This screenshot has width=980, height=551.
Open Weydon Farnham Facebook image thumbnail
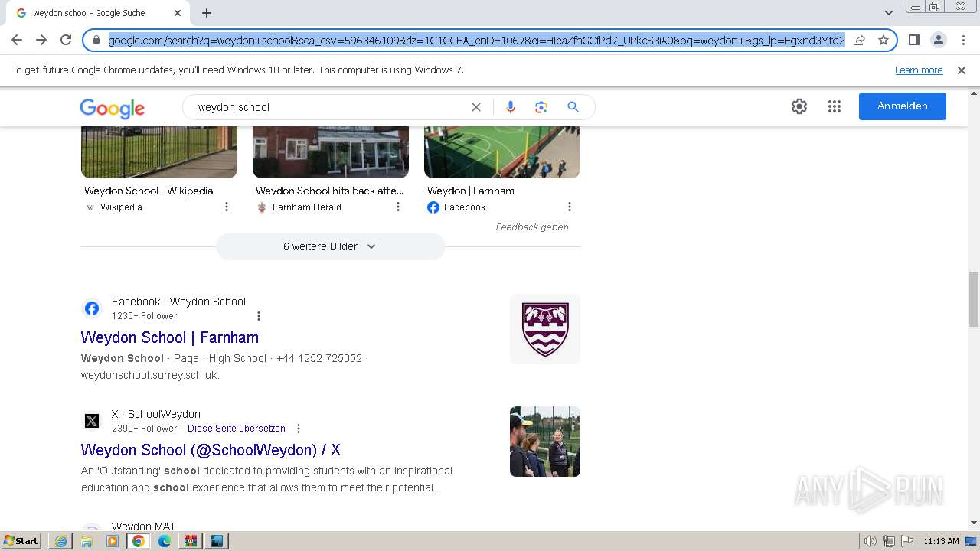pos(502,152)
